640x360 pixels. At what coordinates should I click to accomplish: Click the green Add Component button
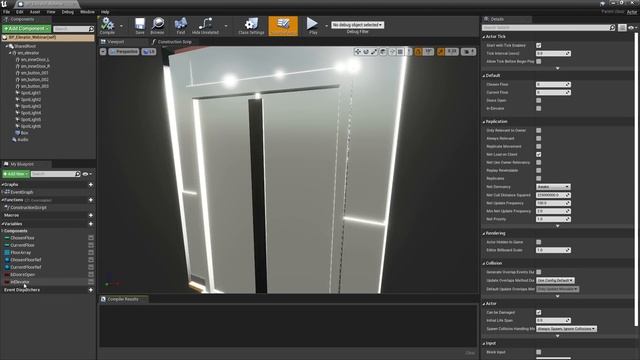26,29
